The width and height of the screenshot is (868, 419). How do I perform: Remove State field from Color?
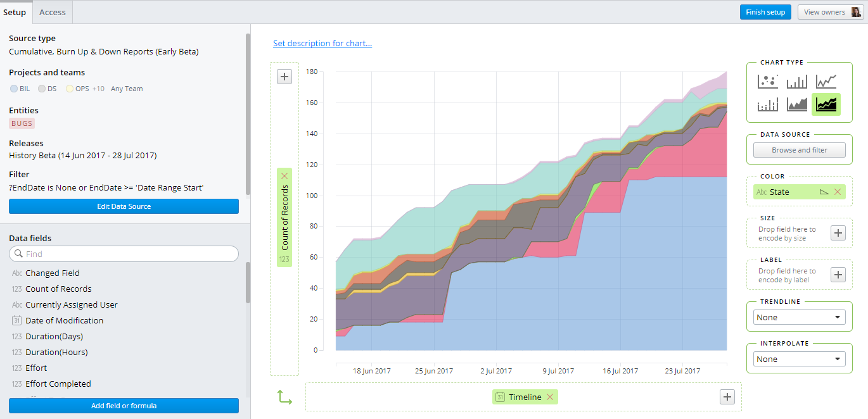(x=838, y=192)
